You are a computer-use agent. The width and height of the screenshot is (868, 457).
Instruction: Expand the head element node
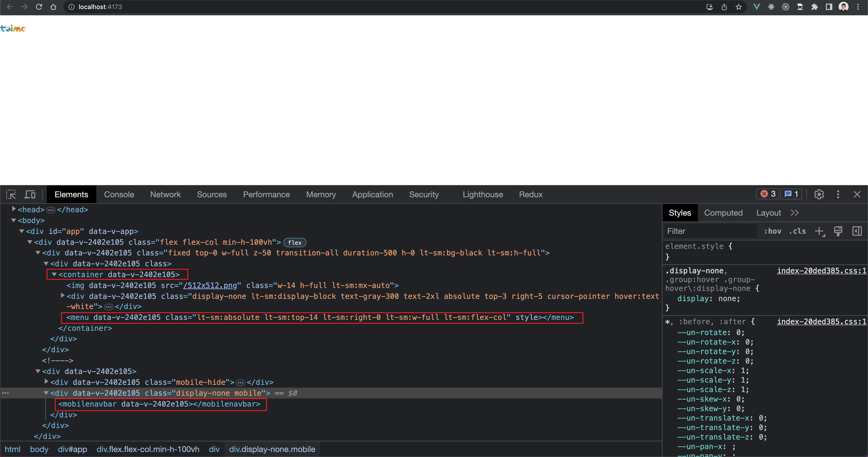pyautogui.click(x=14, y=209)
